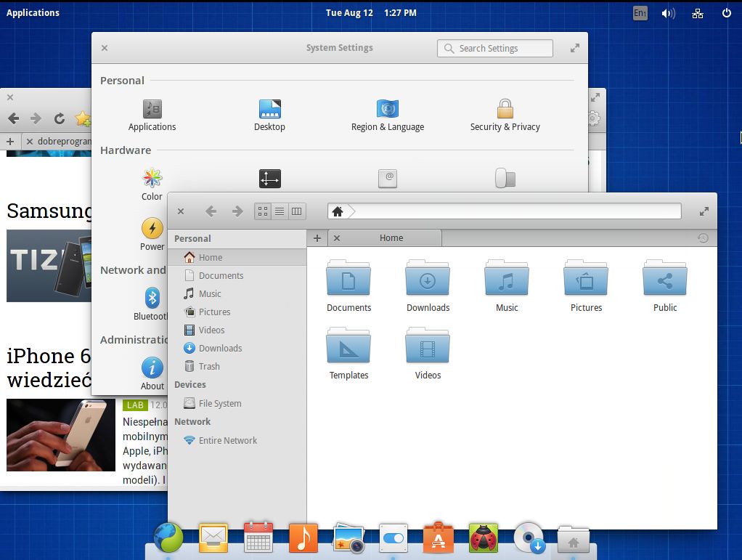Image resolution: width=742 pixels, height=560 pixels.
Task: Open keyboard layout indicator menu
Action: [640, 13]
